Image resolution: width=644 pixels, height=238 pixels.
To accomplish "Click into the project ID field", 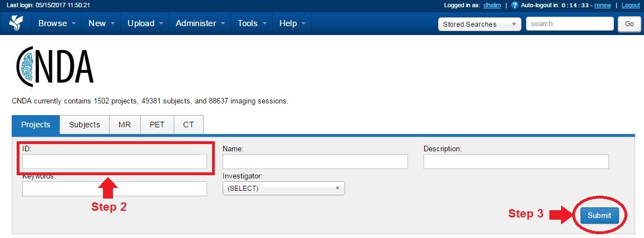I will 115,162.
